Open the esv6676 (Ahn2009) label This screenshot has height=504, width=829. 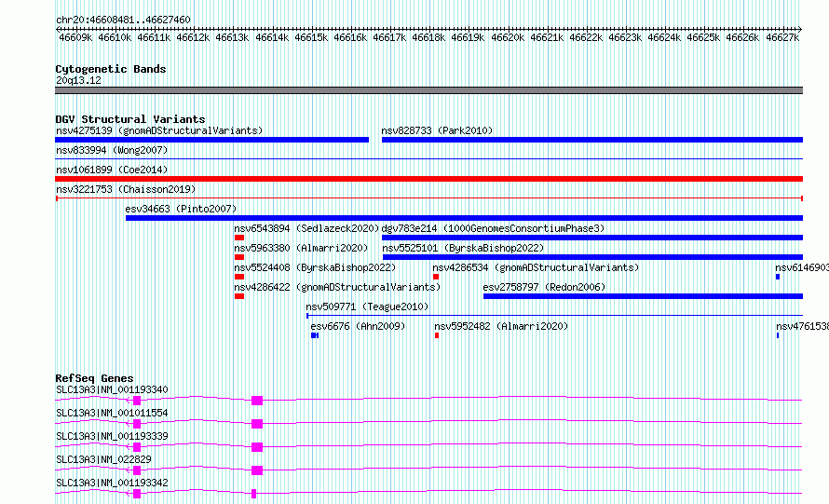pyautogui.click(x=358, y=326)
